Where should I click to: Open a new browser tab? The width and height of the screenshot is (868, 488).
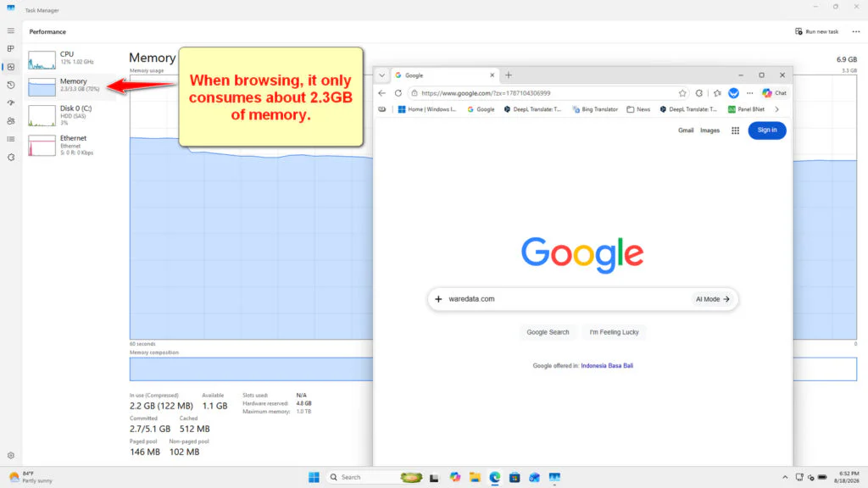(509, 75)
